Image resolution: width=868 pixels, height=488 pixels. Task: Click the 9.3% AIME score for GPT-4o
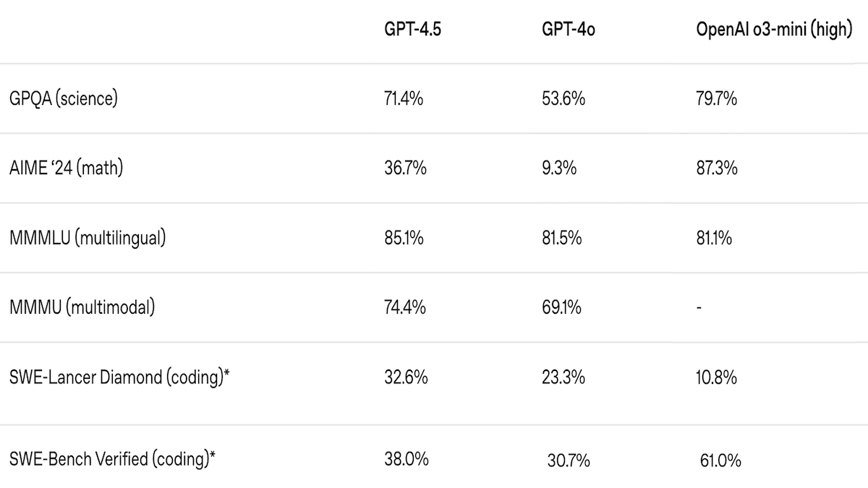(x=560, y=168)
